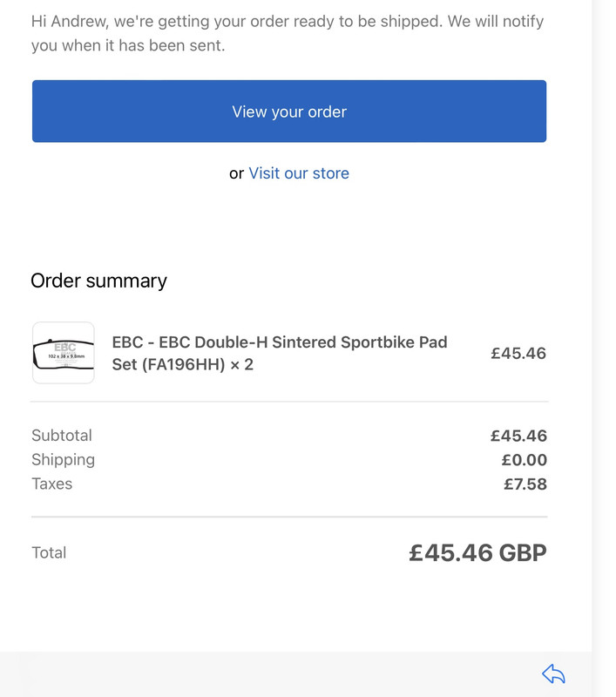This screenshot has width=616, height=697.
Task: Click the divider line above Total
Action: pos(289,517)
